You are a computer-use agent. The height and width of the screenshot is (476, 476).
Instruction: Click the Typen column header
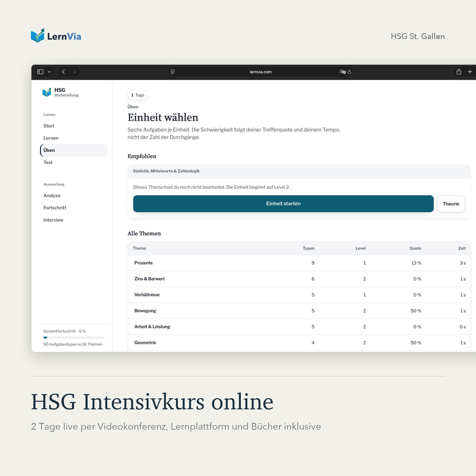coord(309,248)
